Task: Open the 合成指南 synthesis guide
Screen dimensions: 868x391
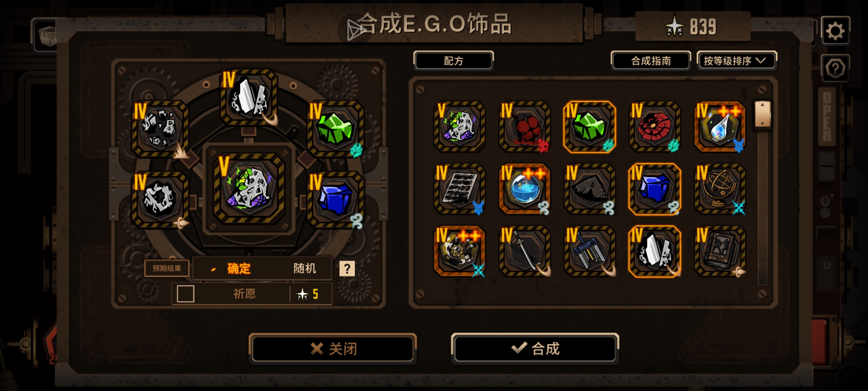Action: (x=651, y=60)
